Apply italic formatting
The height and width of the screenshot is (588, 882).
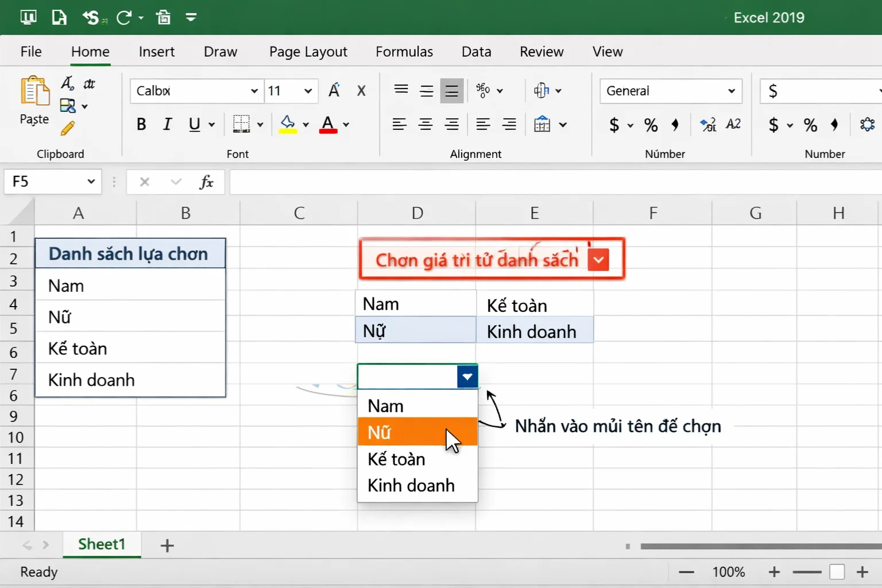pos(167,124)
